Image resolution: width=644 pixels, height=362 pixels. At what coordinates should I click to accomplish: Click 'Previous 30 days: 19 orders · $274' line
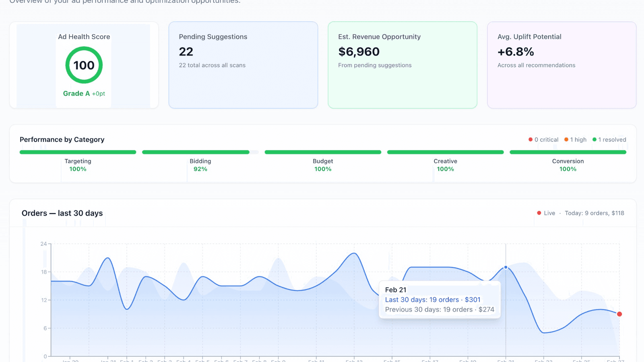click(440, 309)
